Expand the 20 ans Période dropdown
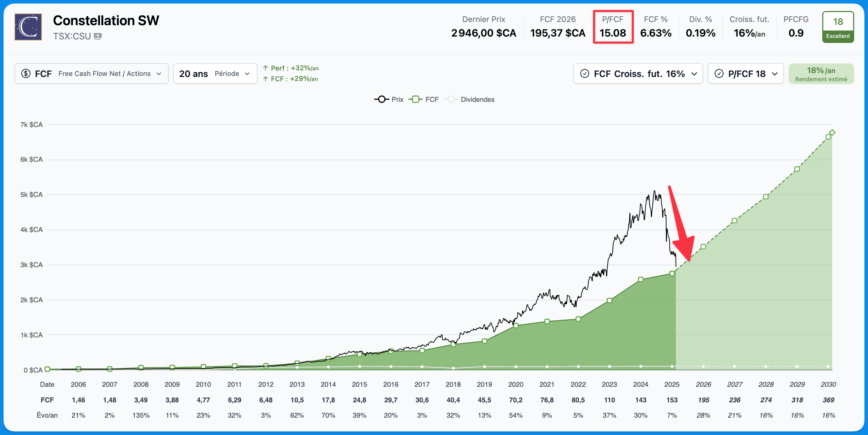Screen dimensions: 868x435 coord(215,73)
